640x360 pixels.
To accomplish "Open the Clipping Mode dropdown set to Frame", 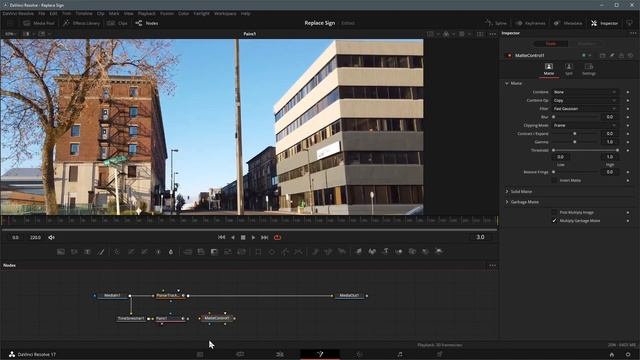I will tap(584, 125).
